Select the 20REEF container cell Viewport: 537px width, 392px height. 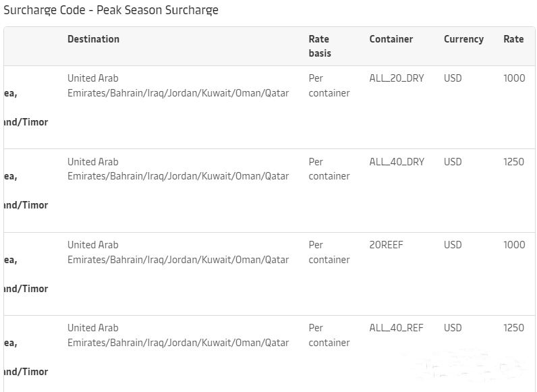pos(386,245)
